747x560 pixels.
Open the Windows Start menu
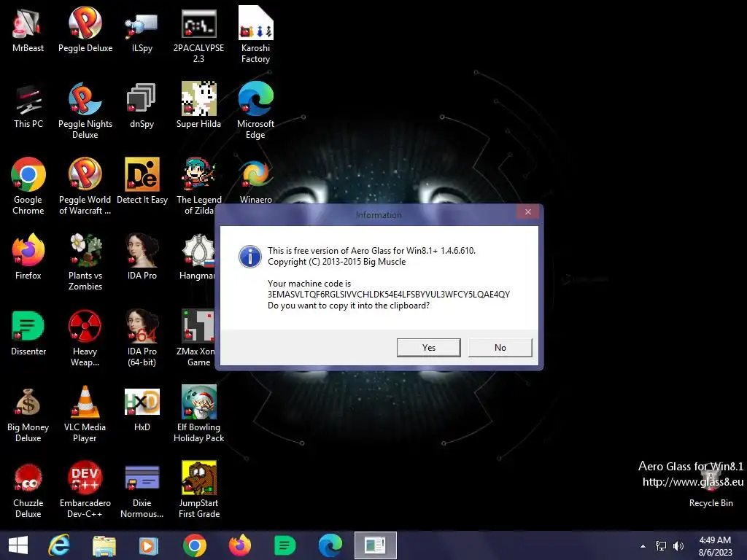[18, 545]
